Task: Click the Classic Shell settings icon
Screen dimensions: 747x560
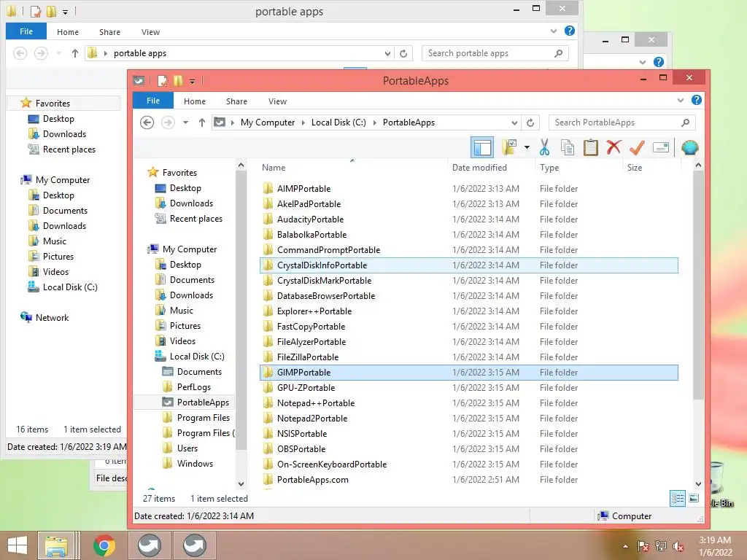Action: [x=689, y=147]
